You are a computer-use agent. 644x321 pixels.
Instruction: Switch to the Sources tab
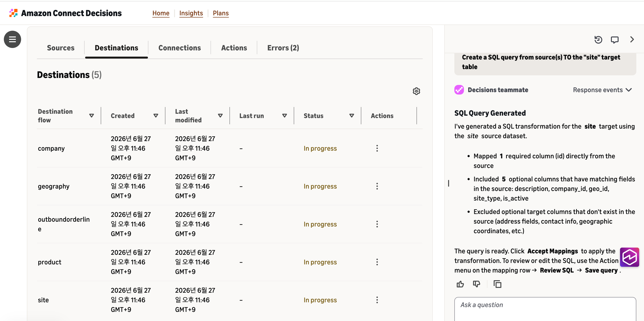pos(61,48)
